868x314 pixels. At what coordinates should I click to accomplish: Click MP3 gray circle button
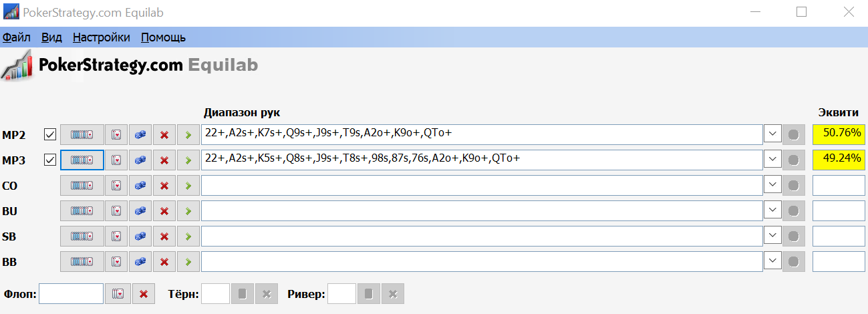pyautogui.click(x=794, y=160)
